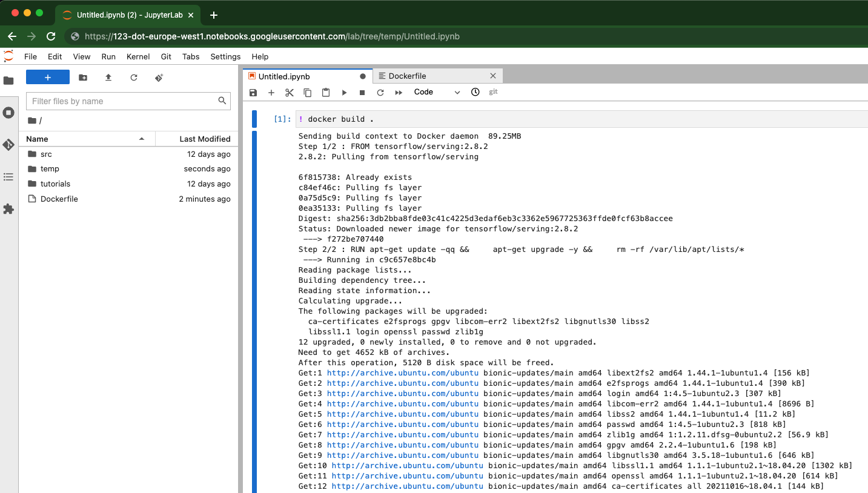Open the File Browser sidebar panel
The height and width of the screenshot is (493, 868).
pos(8,81)
